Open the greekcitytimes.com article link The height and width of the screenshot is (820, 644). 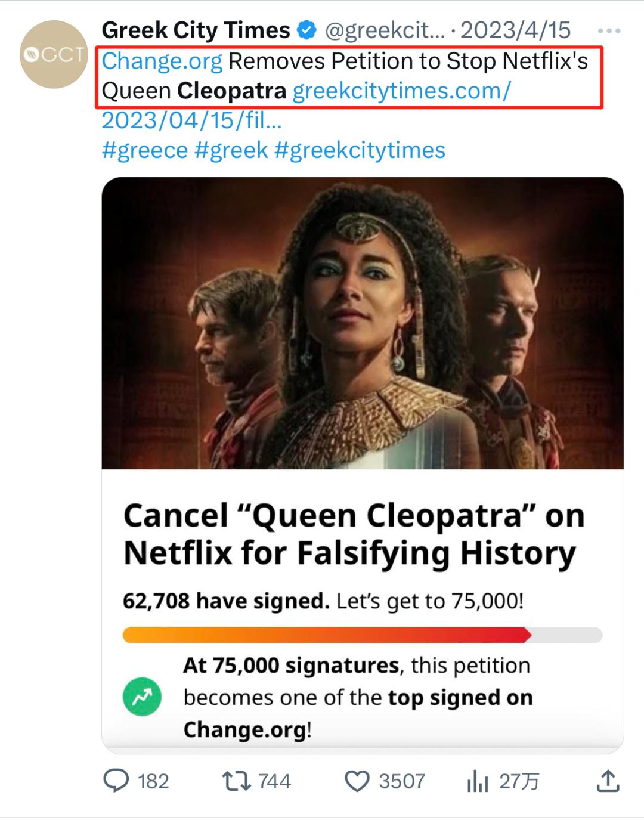401,91
